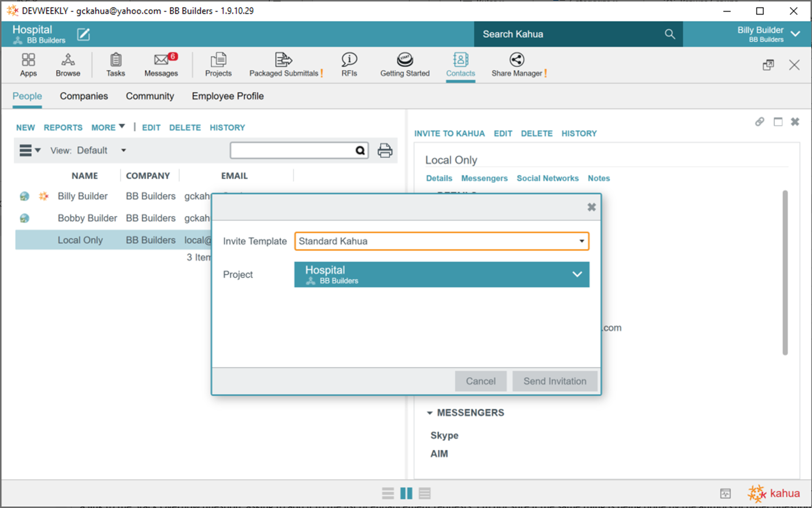Click the print icon in People list
Image resolution: width=812 pixels, height=508 pixels.
click(x=385, y=151)
